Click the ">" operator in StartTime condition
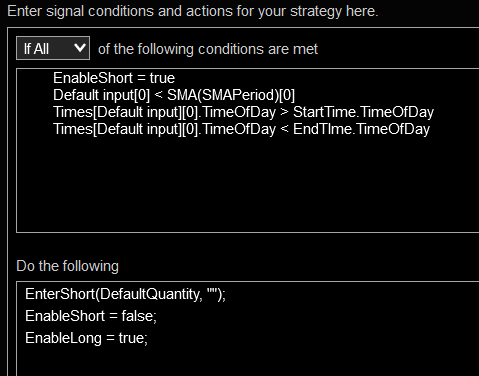 click(284, 112)
